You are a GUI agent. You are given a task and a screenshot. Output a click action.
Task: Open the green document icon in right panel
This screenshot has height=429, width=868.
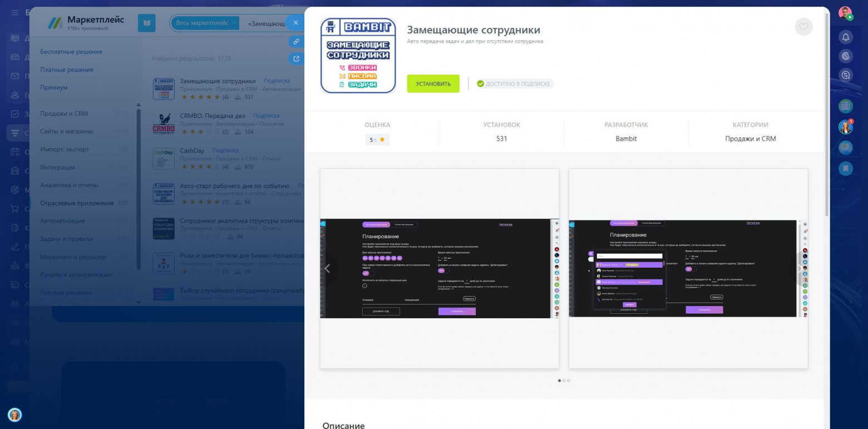(x=846, y=106)
